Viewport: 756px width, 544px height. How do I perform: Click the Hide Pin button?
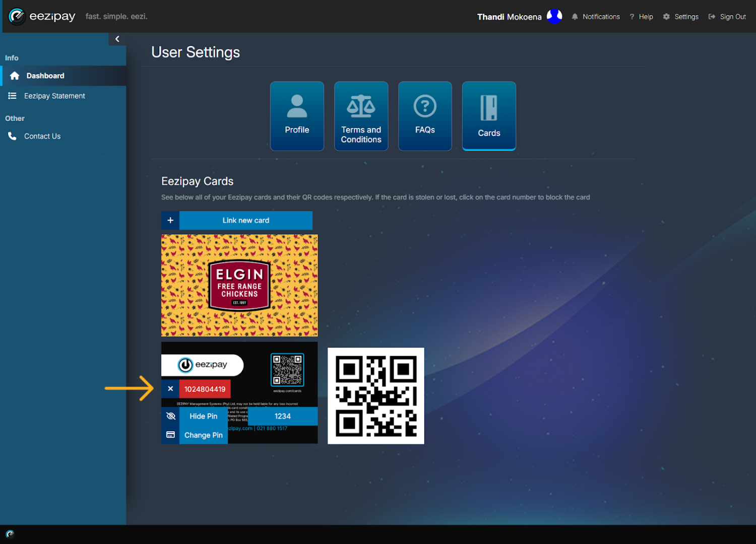(x=204, y=416)
